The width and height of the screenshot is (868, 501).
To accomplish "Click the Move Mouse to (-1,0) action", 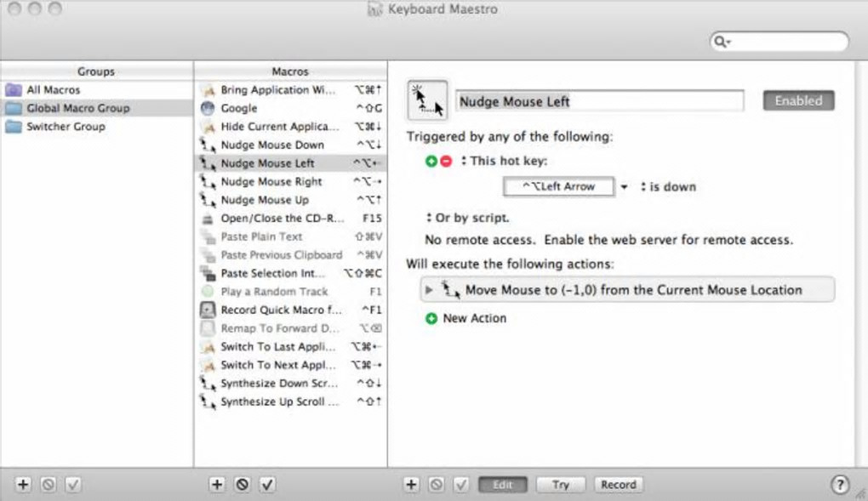I will click(627, 289).
